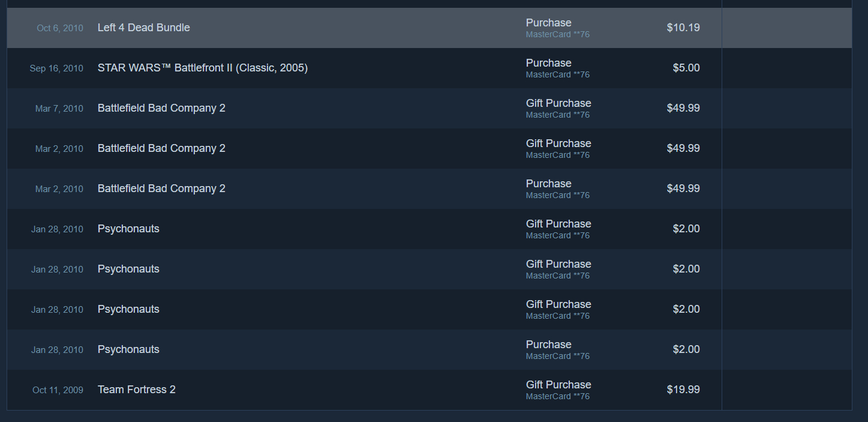
Task: Open the Mar 7 Battlefield Bad Company 2 gift
Action: click(x=161, y=108)
